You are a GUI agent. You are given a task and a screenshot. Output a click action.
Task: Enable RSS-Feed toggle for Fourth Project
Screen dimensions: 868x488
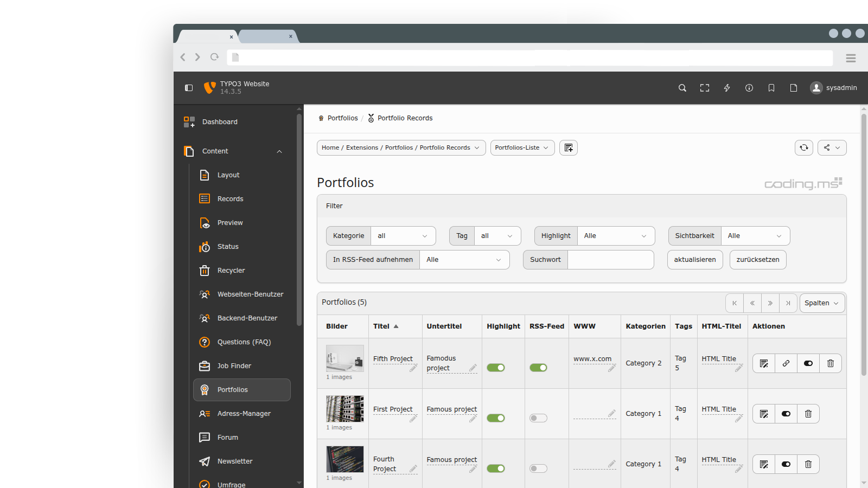(539, 468)
